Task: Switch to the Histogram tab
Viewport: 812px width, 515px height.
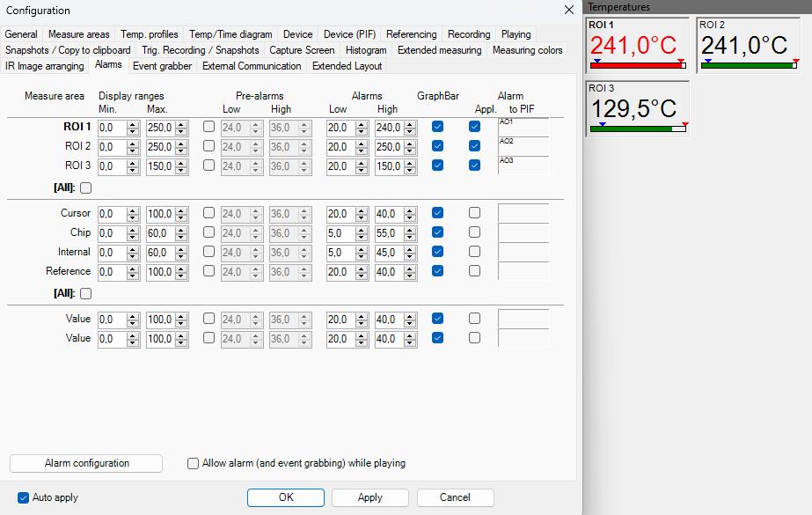Action: click(x=366, y=50)
